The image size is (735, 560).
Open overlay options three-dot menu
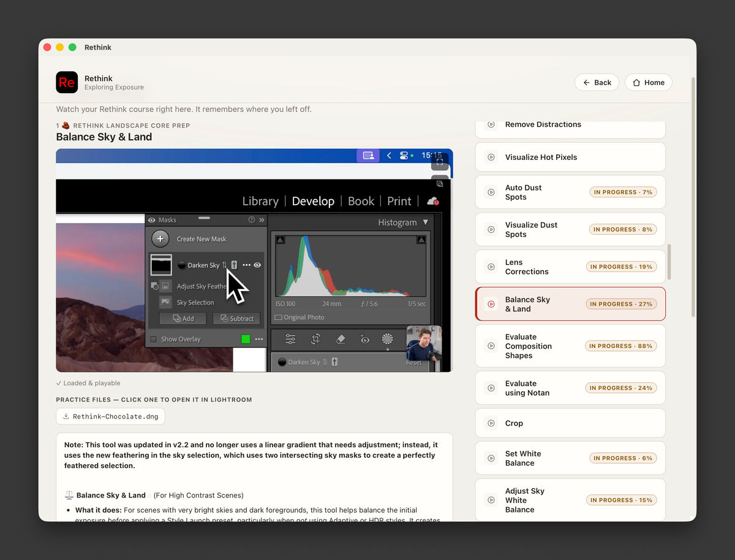pyautogui.click(x=259, y=339)
